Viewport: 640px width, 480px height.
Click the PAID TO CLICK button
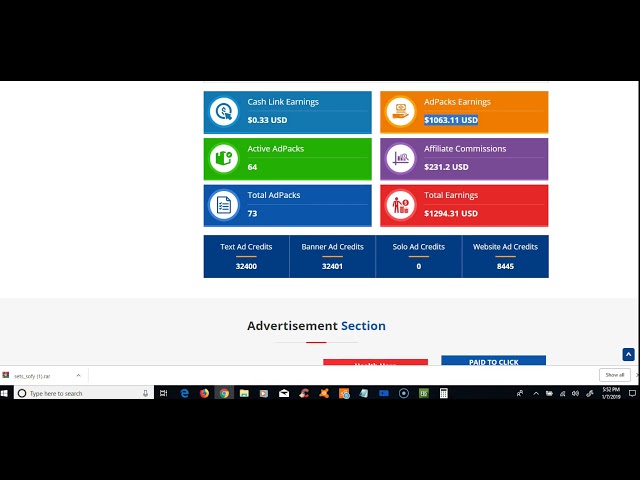coord(493,361)
